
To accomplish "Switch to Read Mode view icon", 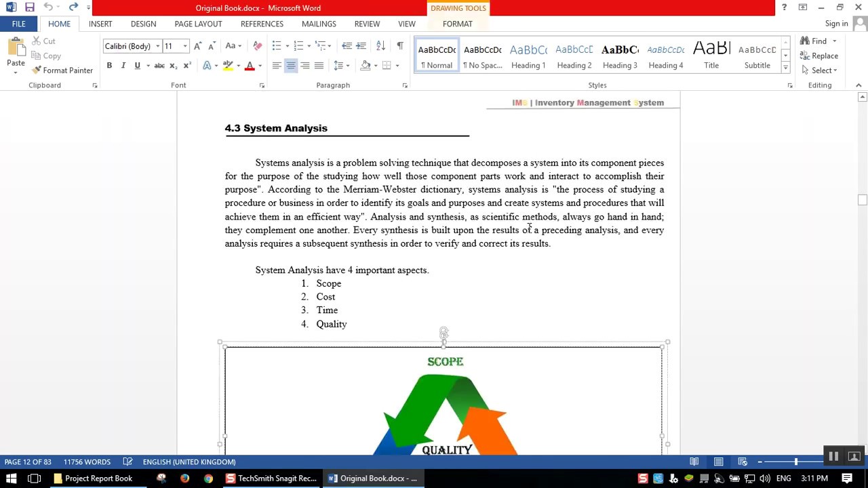I will click(694, 462).
